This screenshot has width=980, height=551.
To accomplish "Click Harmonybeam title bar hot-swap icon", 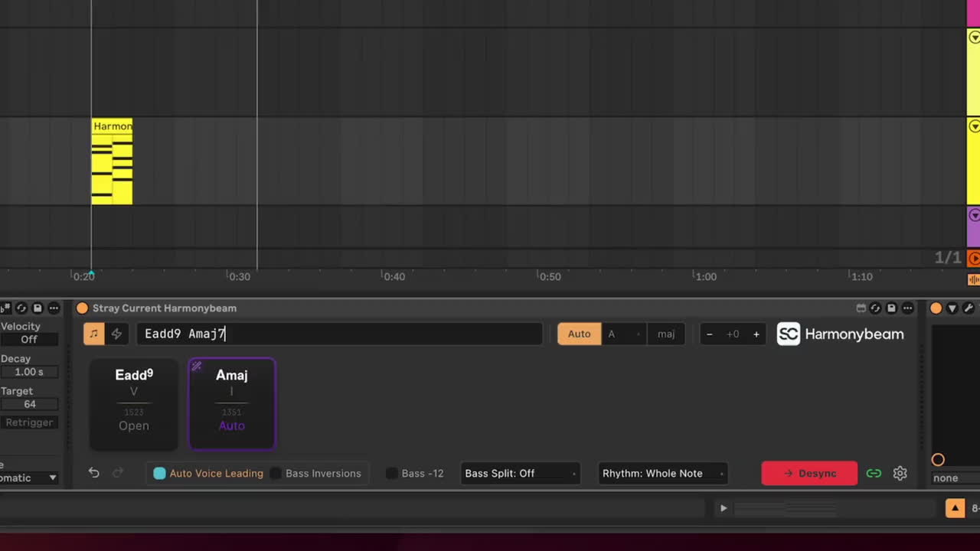I will (876, 308).
